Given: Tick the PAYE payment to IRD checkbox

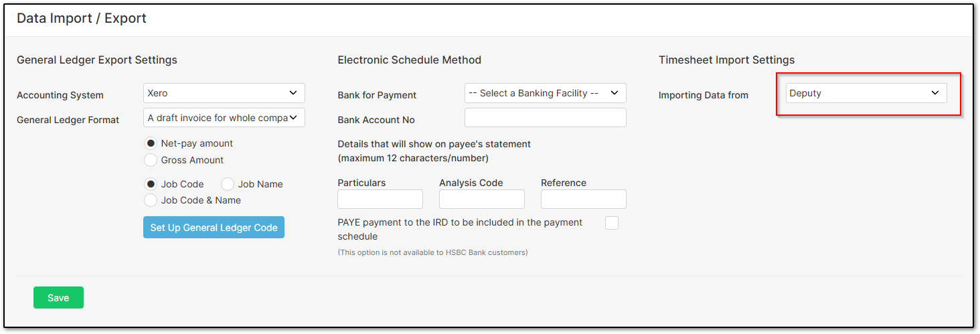Looking at the screenshot, I should 612,223.
